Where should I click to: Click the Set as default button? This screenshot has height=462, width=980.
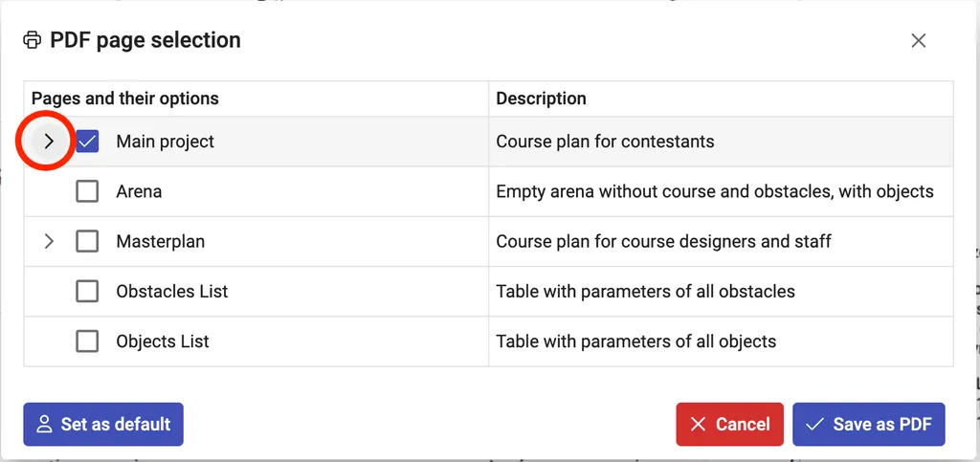point(103,425)
